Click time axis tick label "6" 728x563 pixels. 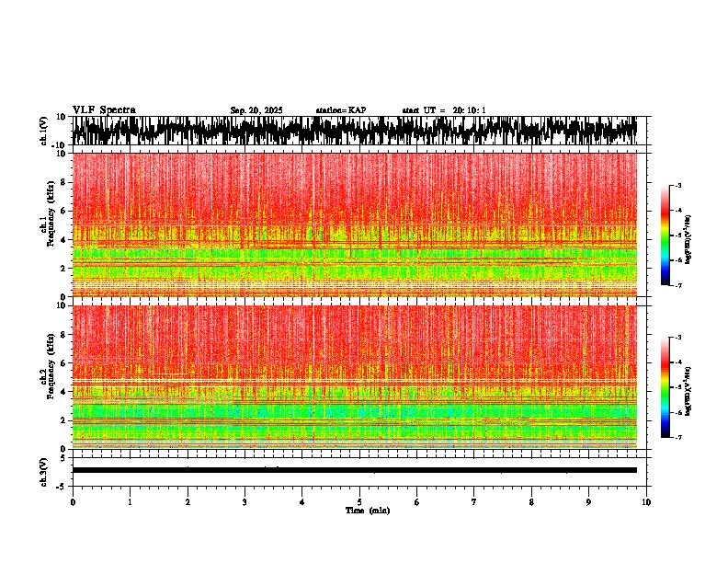pyautogui.click(x=417, y=502)
